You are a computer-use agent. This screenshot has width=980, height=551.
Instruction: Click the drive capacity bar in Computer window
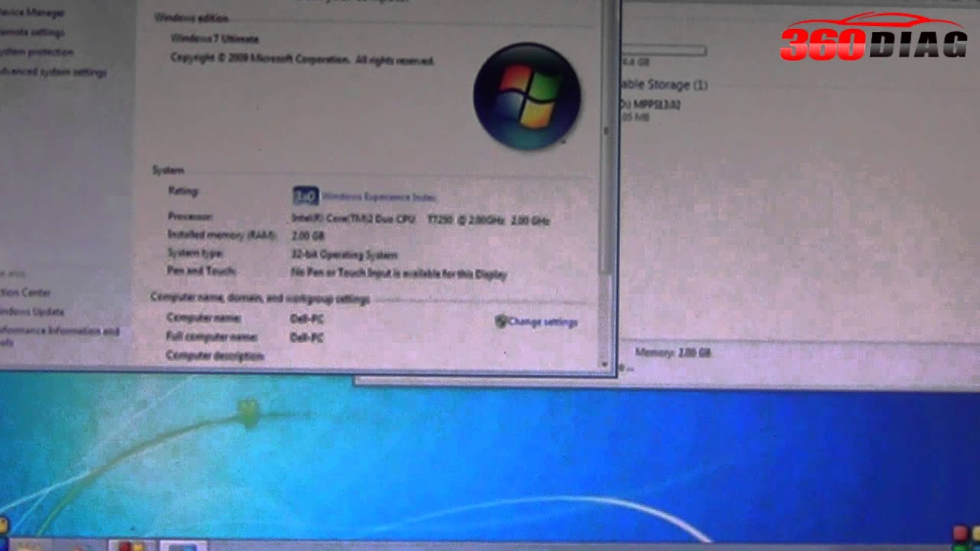point(664,51)
